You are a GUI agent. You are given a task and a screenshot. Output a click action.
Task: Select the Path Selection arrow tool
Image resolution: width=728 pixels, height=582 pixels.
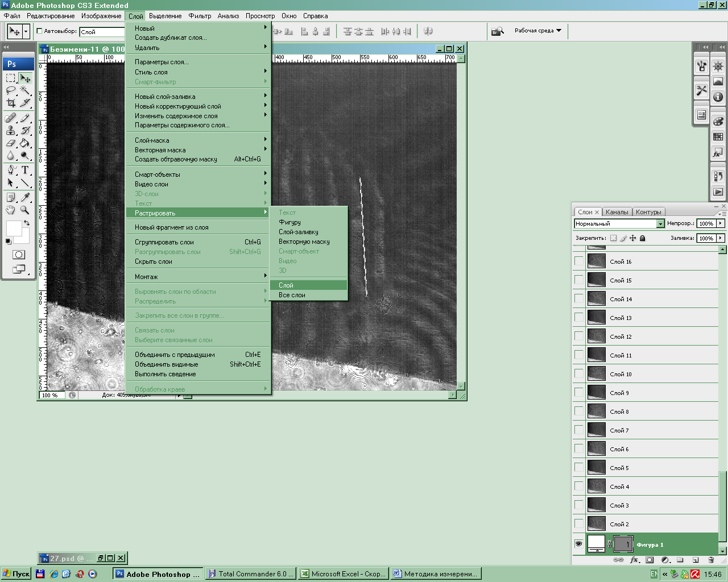coord(11,182)
